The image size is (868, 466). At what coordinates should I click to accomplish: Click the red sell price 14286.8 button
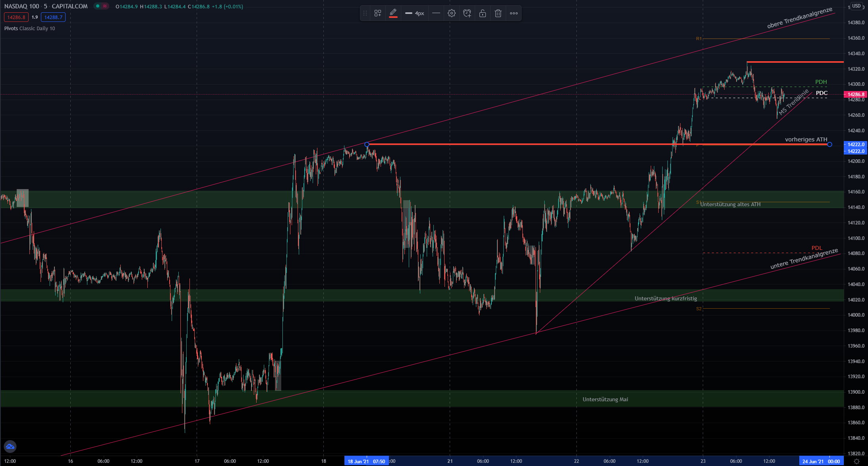pos(16,17)
